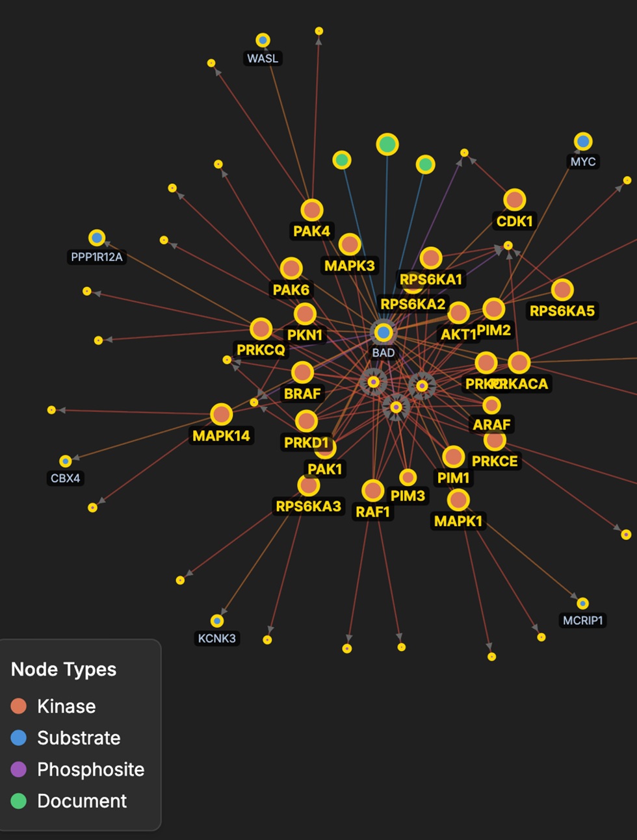637x840 pixels.
Task: Click the PPP1R12A substrate node
Action: [x=97, y=238]
